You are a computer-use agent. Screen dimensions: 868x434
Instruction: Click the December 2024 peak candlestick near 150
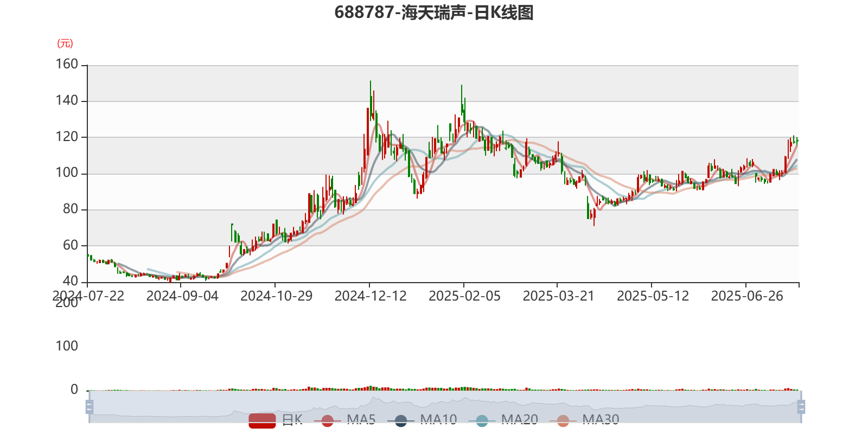coord(371,100)
